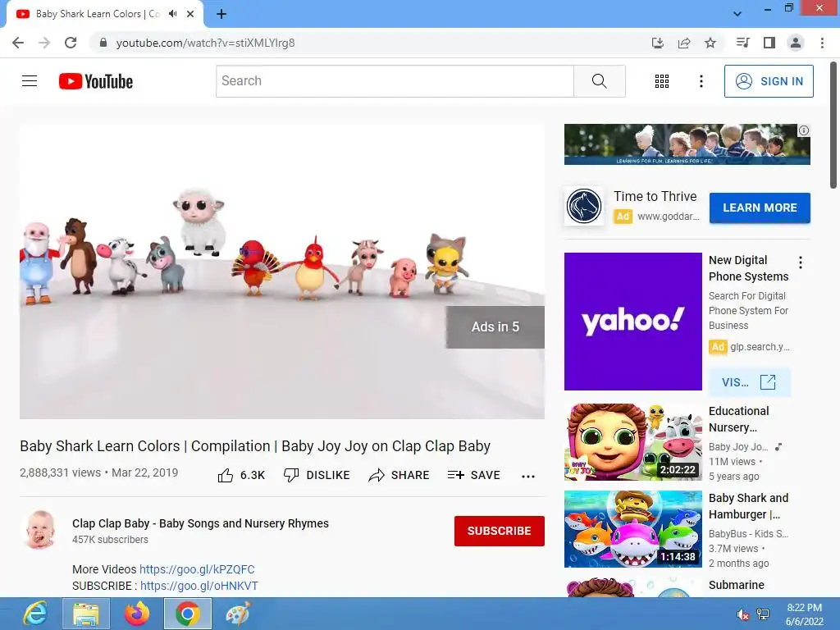The height and width of the screenshot is (630, 840).
Task: Reload the page
Action: 71,43
